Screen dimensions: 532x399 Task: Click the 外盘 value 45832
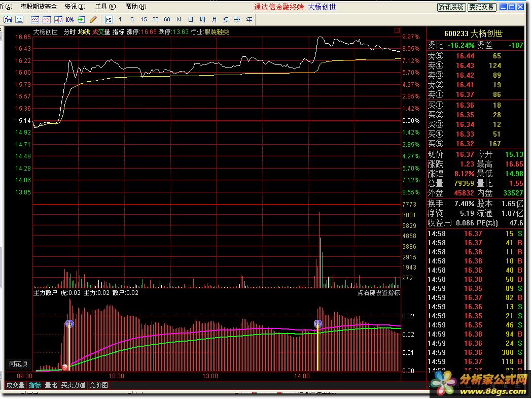point(464,193)
